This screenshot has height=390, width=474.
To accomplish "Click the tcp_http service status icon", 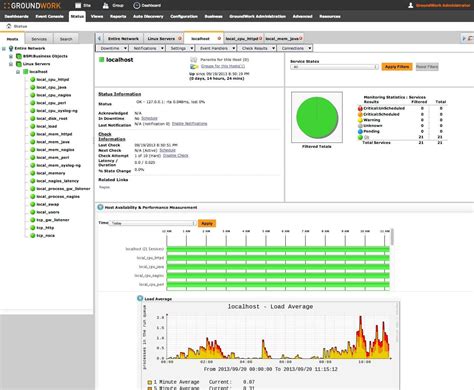I will pos(33,228).
